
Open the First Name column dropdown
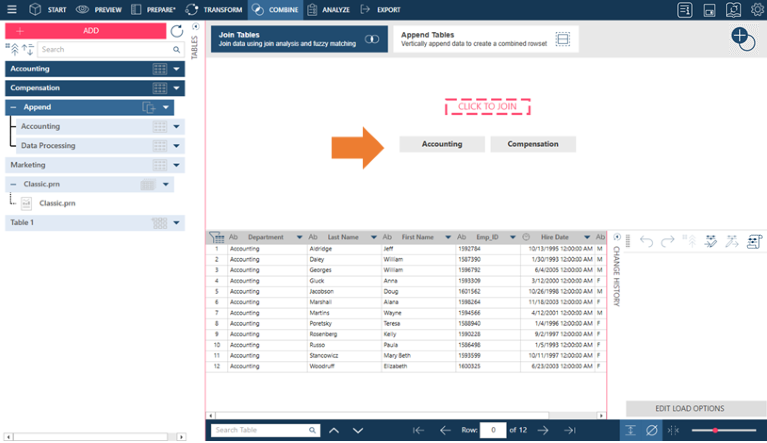point(448,237)
